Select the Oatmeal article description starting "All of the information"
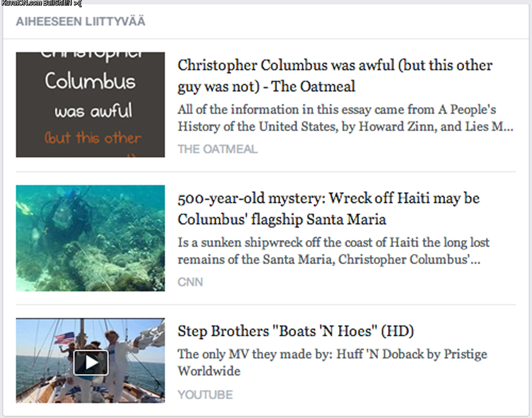Image resolution: width=532 pixels, height=418 pixels. 346,118
